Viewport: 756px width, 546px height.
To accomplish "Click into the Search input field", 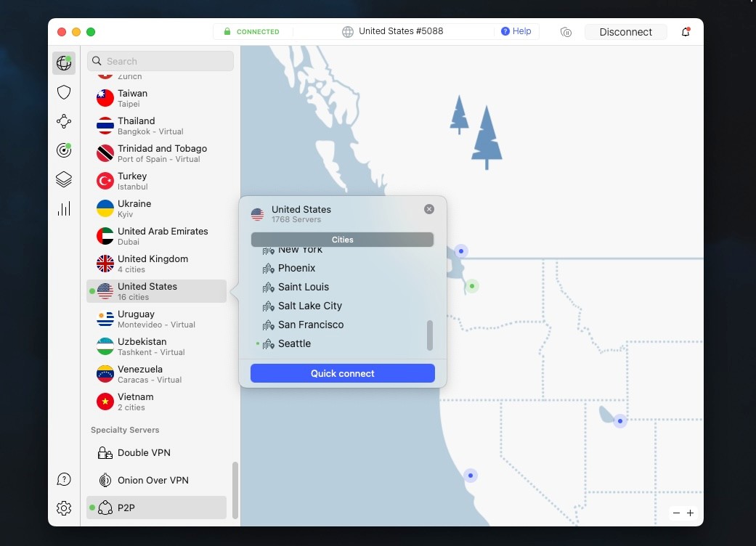I will (160, 61).
